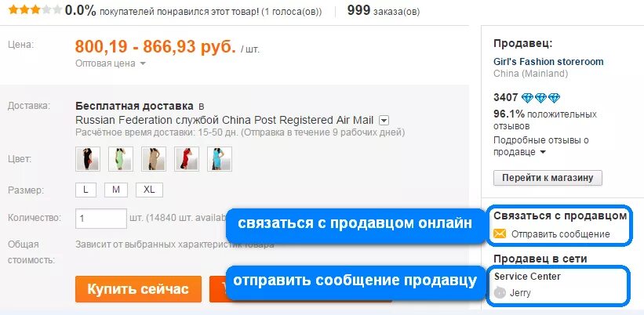Viewport: 644px width, 315px height.
Task: Select the blue dress color thumbnail
Action: coord(220,159)
